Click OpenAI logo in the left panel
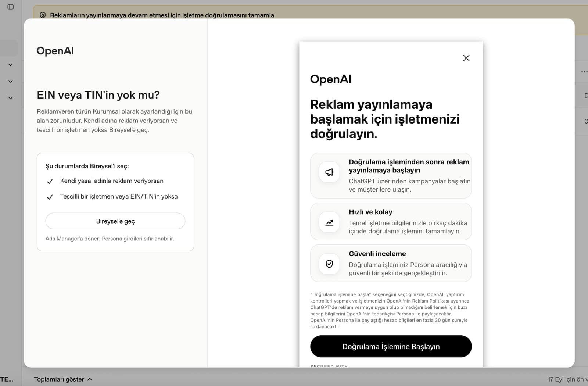 tap(55, 51)
